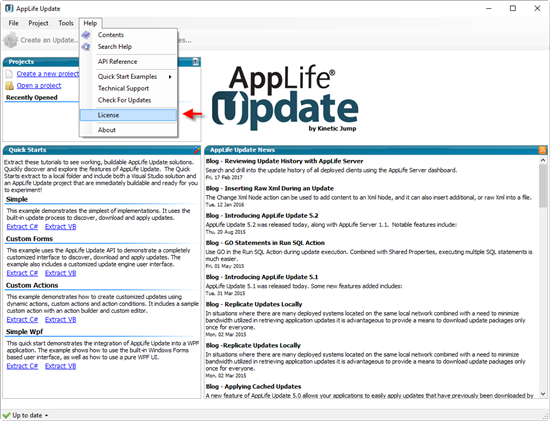Click the Quick Starts panel edit icon
The height and width of the screenshot is (421, 550).
tap(196, 150)
